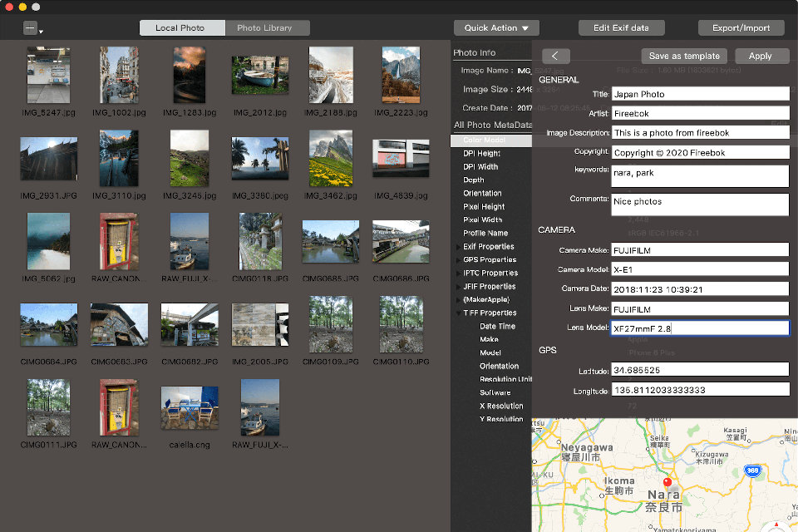
Task: Select Date Time under TIFF Properties
Action: click(497, 326)
